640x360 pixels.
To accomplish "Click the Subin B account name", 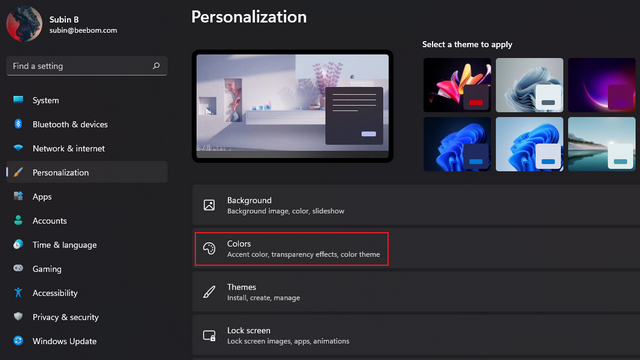I will coord(64,19).
